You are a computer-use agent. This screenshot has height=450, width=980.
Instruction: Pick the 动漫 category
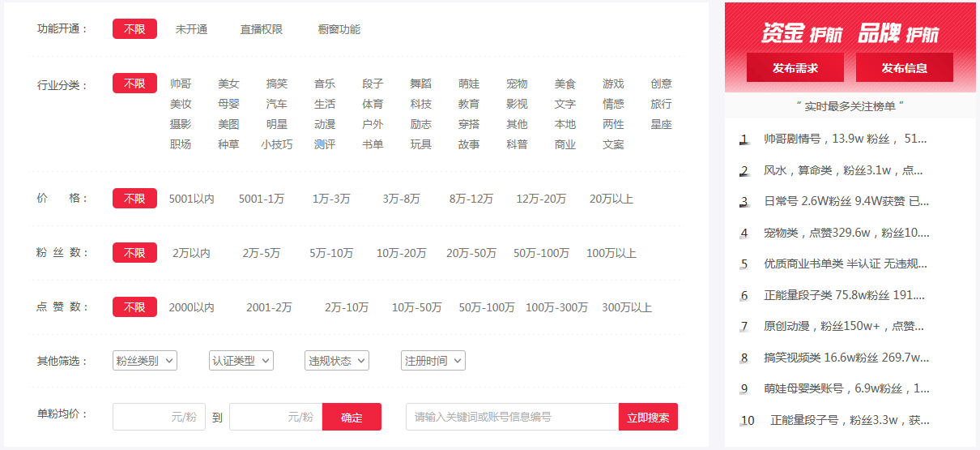325,124
